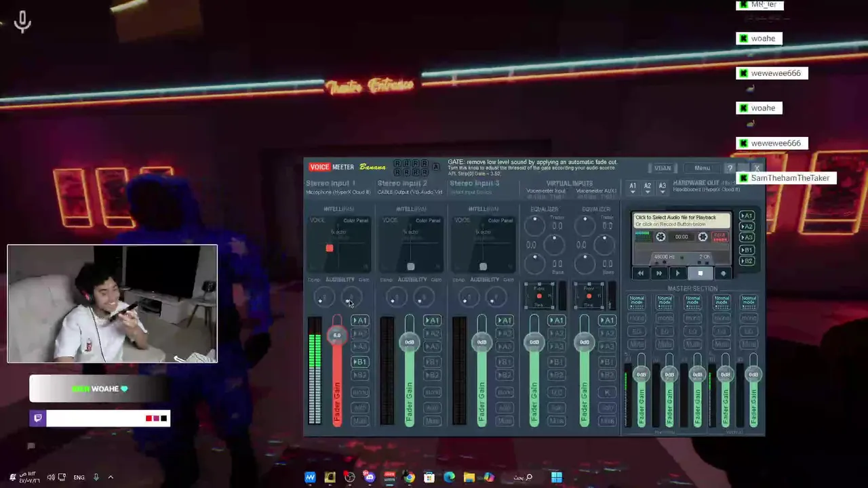This screenshot has width=868, height=488.
Task: Toggle A1 routing on Voicemeeter AUX strip
Action: 607,321
